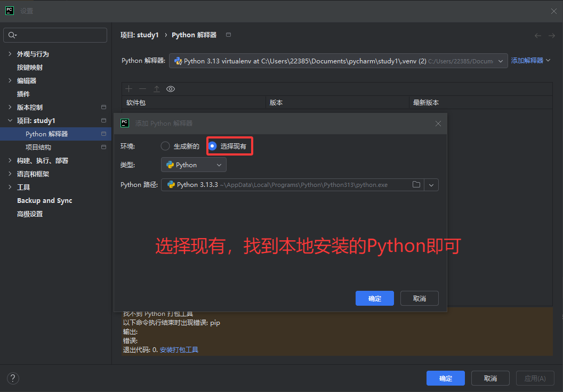Screen dimensions: 563x392
Task: Click the 应用(A) button
Action: click(535, 378)
